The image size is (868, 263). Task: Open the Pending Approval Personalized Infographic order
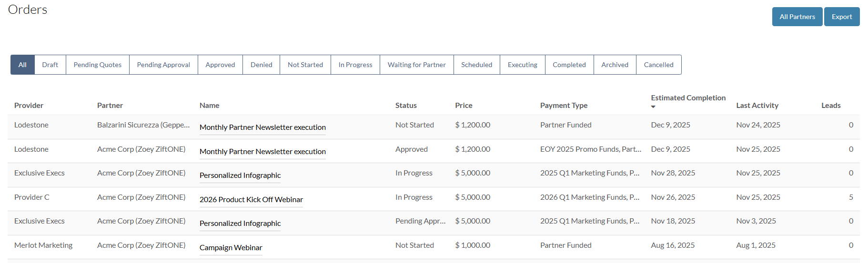click(240, 224)
